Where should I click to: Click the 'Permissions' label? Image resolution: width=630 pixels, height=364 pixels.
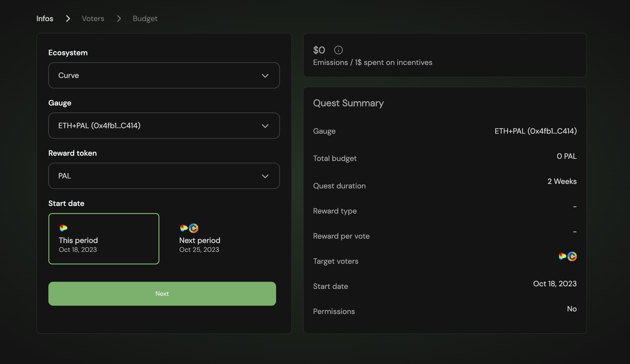(x=334, y=311)
